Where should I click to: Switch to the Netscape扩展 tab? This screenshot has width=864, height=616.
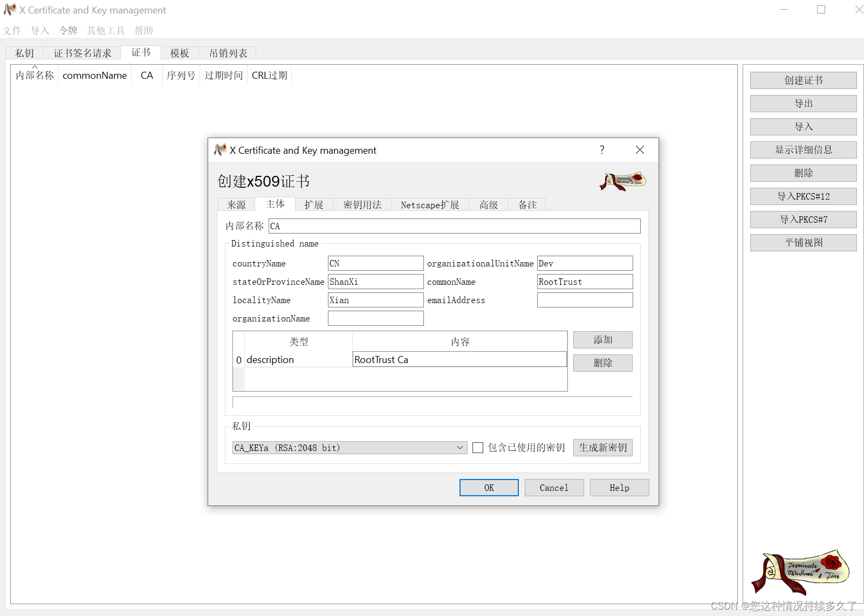pos(430,204)
